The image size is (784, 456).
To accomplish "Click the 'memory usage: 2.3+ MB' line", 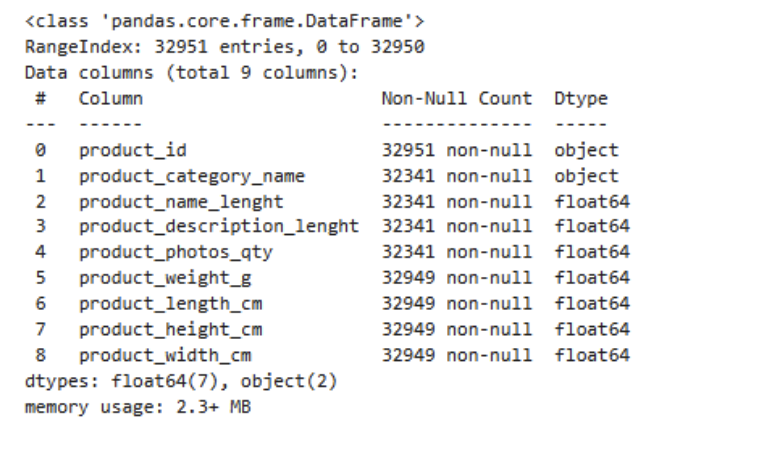I will [138, 407].
